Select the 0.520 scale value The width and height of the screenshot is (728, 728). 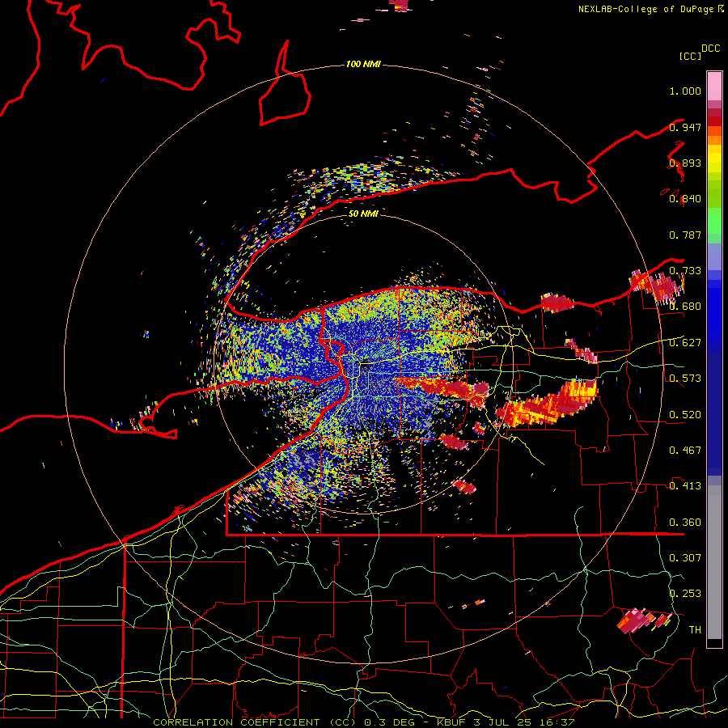pyautogui.click(x=685, y=415)
